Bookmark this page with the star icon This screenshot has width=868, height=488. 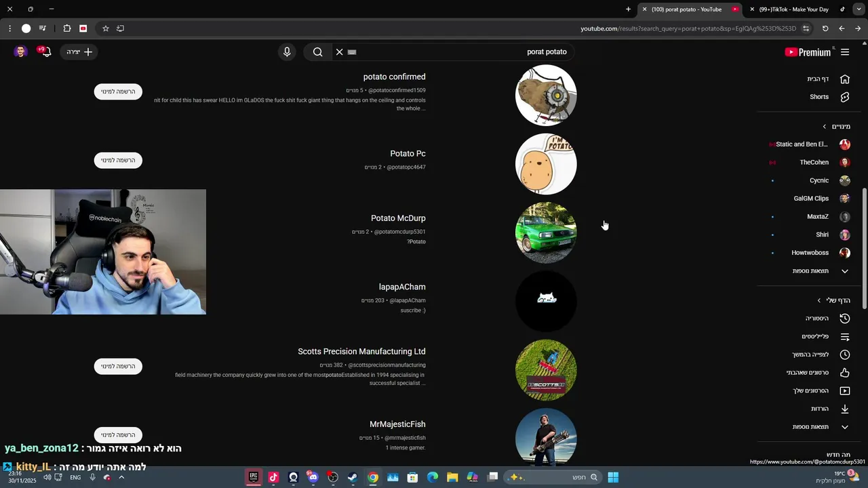(106, 28)
